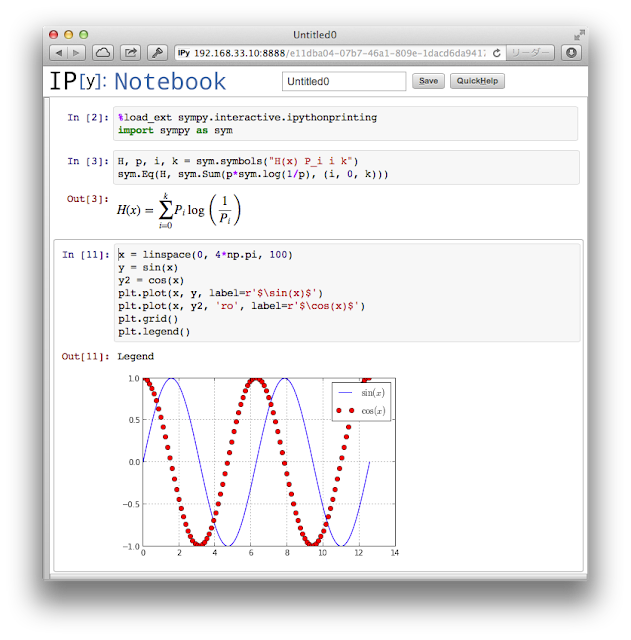Click the sine cosine plot image
Viewport: 631px width, 640px height.
click(x=261, y=465)
